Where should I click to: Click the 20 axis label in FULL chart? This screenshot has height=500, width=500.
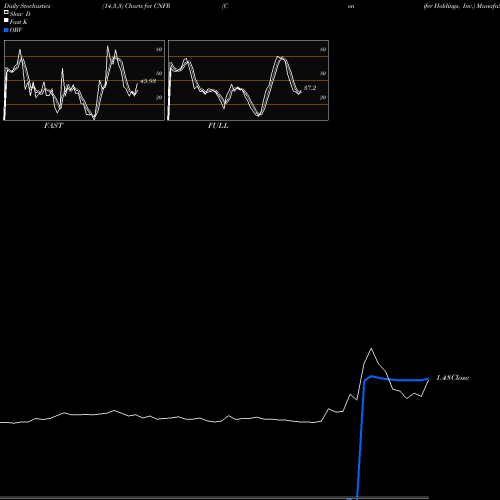click(323, 97)
